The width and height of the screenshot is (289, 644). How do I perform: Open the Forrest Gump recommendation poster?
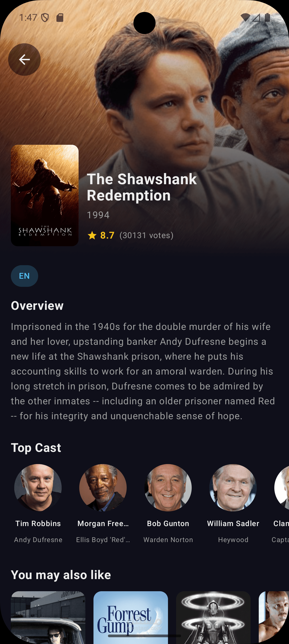[x=131, y=617]
